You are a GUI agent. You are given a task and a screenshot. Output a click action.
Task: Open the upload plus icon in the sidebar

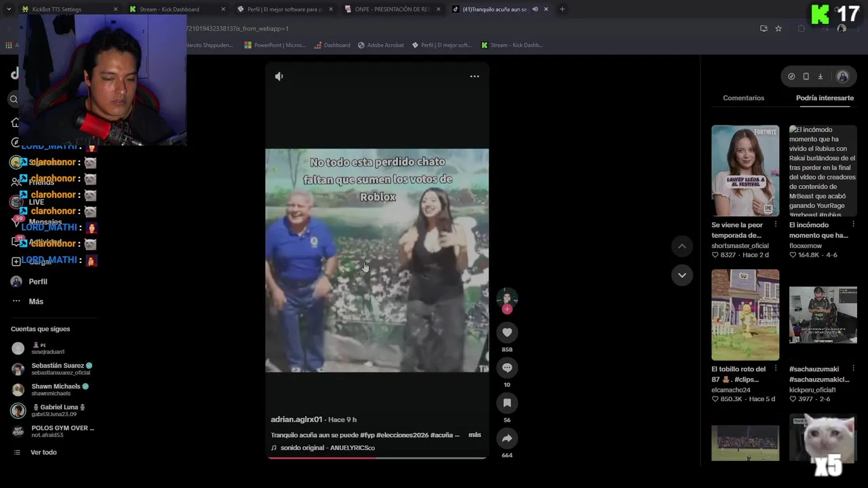(x=16, y=261)
